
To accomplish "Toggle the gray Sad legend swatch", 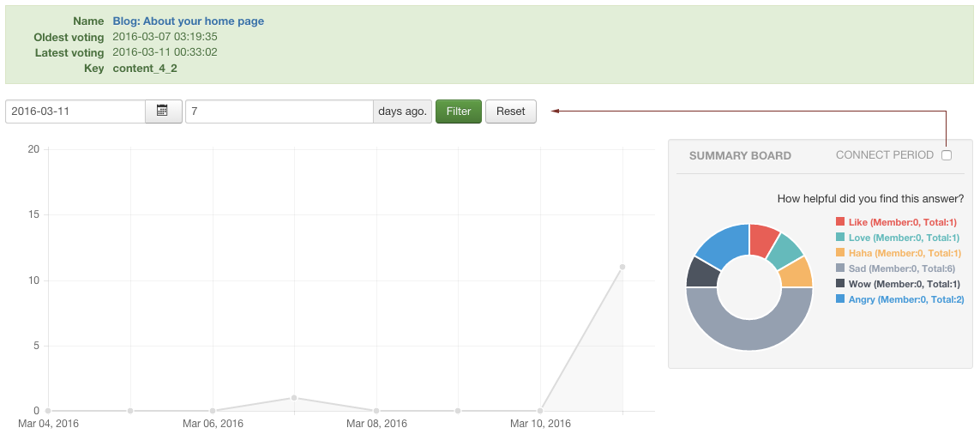I will pyautogui.click(x=840, y=268).
